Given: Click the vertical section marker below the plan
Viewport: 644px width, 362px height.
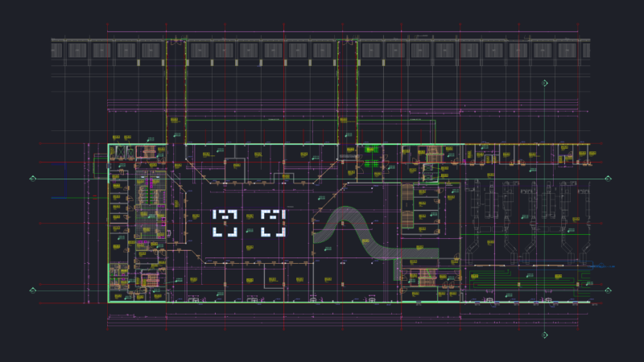Looking at the screenshot, I should coord(545,335).
